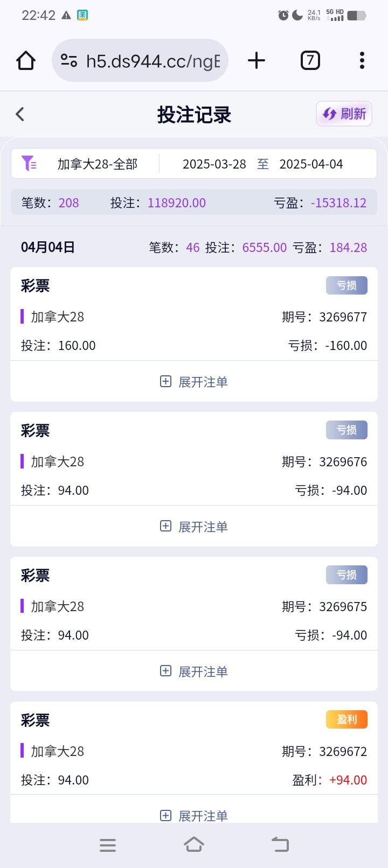Tap the 盈利 badge on period 3269672
Screen dimensions: 388x868
pyautogui.click(x=347, y=719)
